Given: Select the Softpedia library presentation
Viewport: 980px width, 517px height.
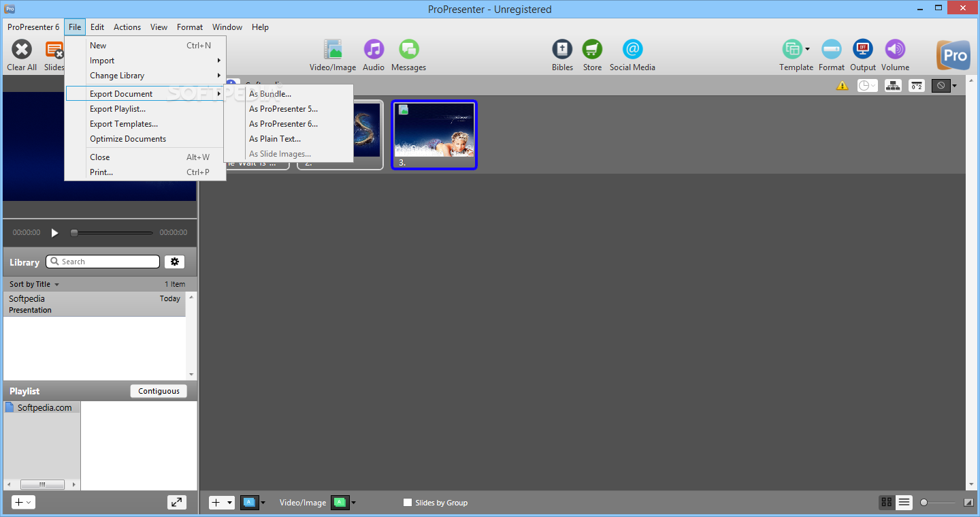Looking at the screenshot, I should 95,304.
